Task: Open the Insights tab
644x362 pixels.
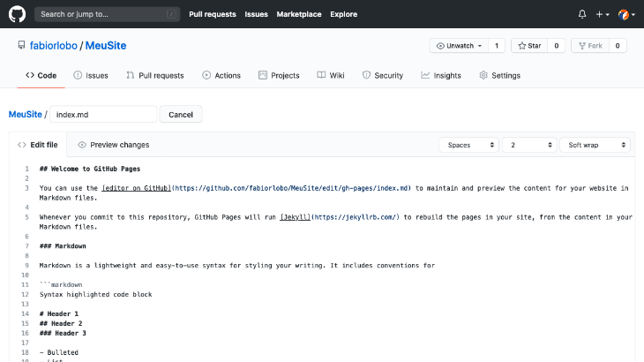Action: point(441,76)
